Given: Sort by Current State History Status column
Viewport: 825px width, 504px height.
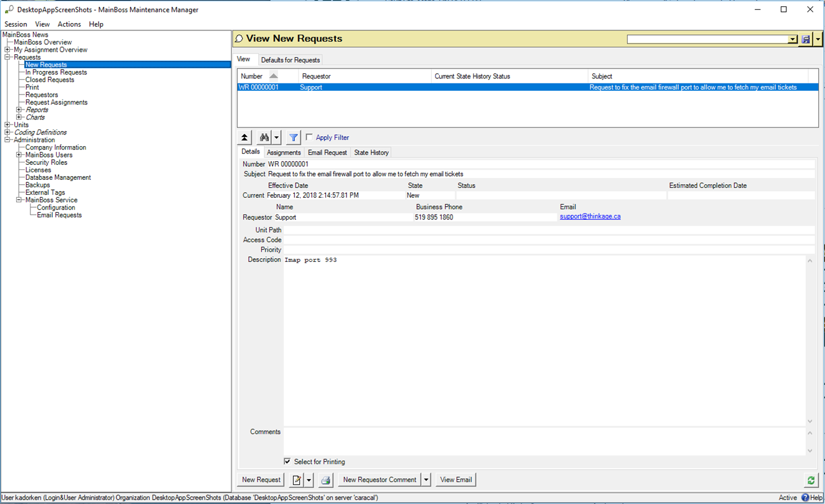Looking at the screenshot, I should (x=510, y=77).
